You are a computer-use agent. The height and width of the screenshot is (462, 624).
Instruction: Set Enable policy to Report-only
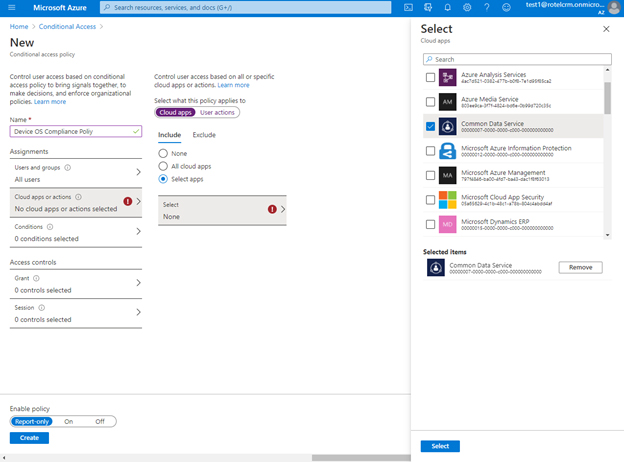(32, 421)
